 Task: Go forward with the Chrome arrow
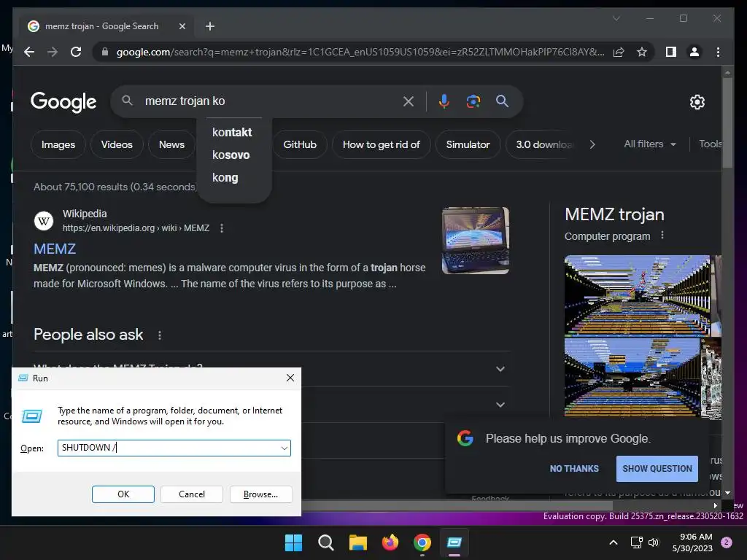click(x=53, y=52)
